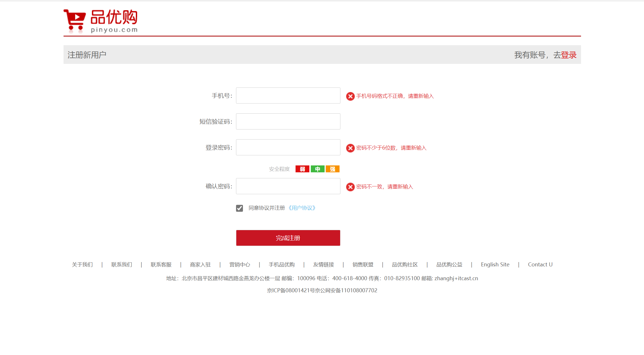Click the medium (中) strength indicator
The image size is (644, 355).
317,169
